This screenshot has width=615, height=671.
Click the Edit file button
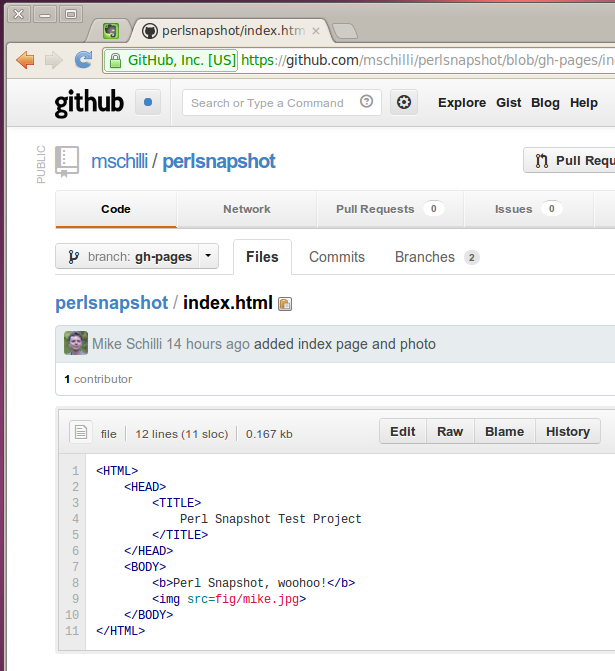(x=403, y=431)
